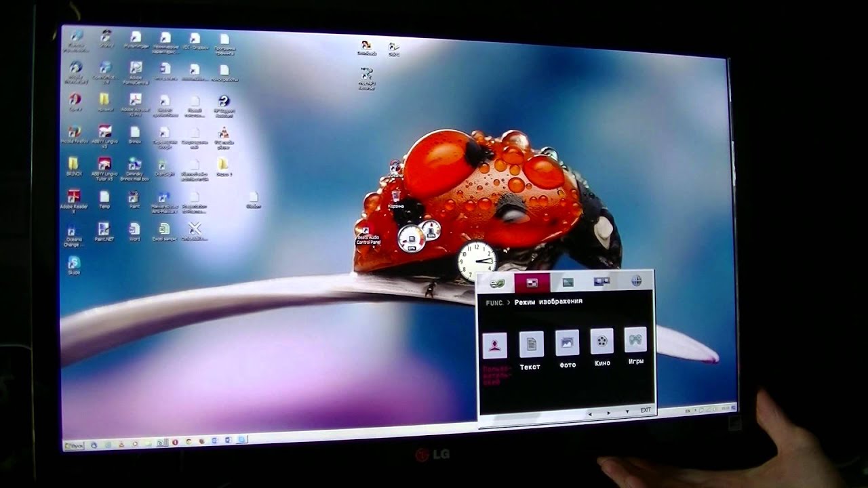The image size is (868, 488).
Task: Select the Кино picture mode icon
Action: click(601, 342)
